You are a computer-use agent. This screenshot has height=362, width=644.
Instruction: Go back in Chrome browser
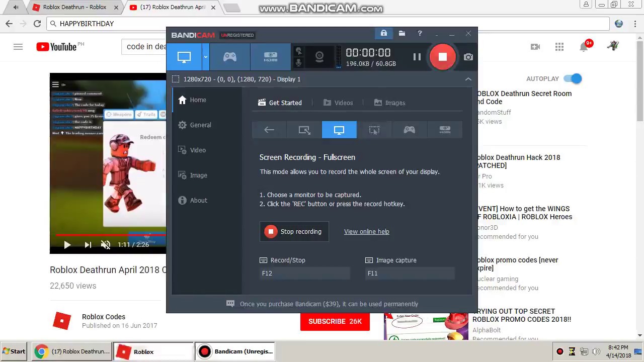[9, 24]
